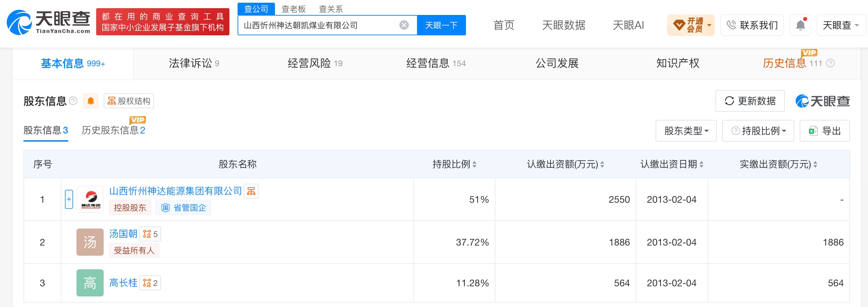The image size is (868, 307).
Task: Open the 开通会员 membership dropdown
Action: pyautogui.click(x=691, y=25)
